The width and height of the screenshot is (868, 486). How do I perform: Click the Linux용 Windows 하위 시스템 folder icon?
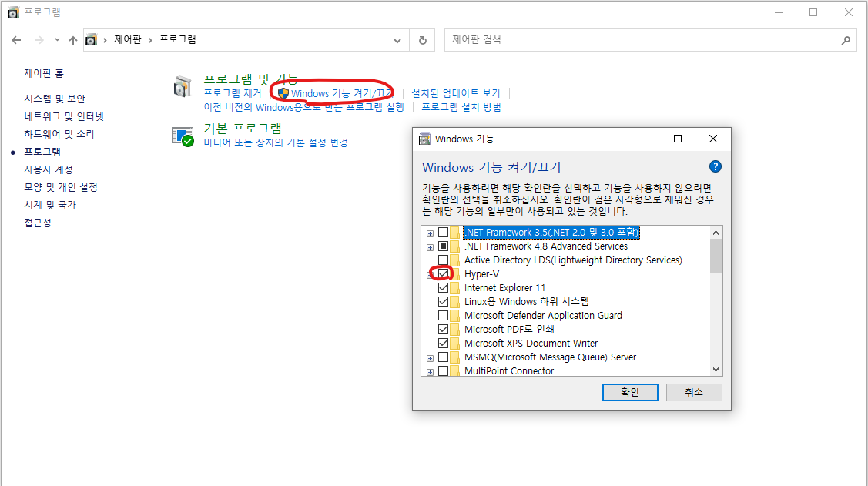tap(455, 302)
